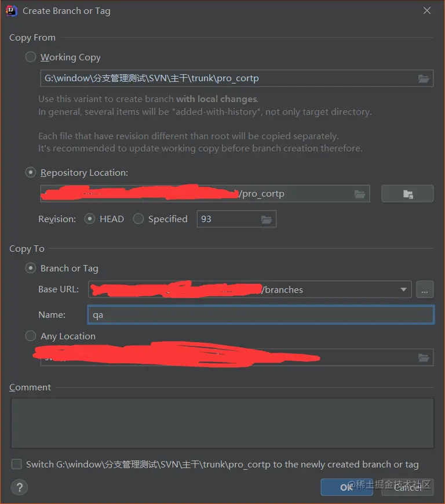Click project-folder button beside Repository Location
Image resolution: width=445 pixels, height=504 pixels.
pos(407,194)
